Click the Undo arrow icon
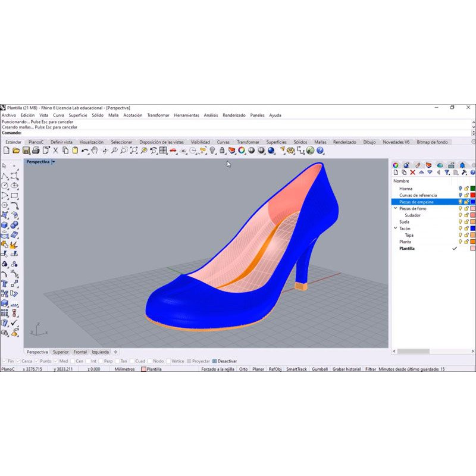 coord(85,151)
